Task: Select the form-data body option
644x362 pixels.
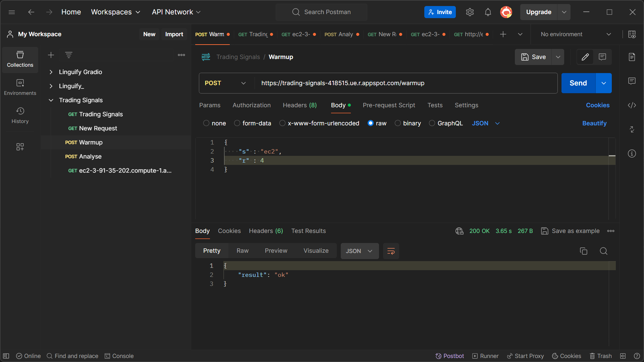Action: coord(237,123)
